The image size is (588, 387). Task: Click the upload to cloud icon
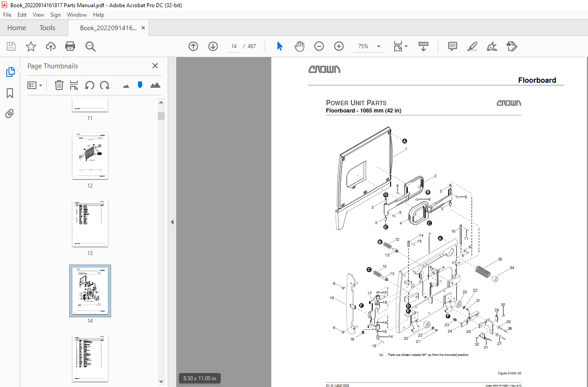[x=50, y=46]
